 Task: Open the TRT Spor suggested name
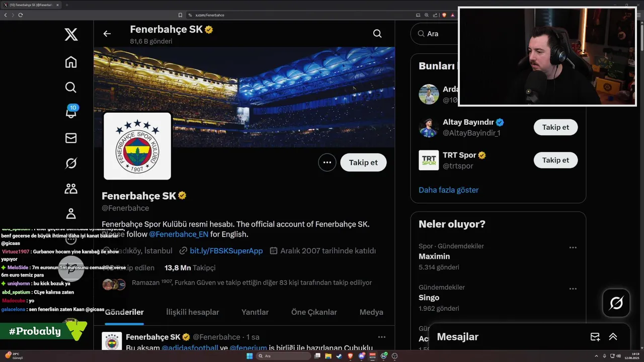click(x=459, y=155)
